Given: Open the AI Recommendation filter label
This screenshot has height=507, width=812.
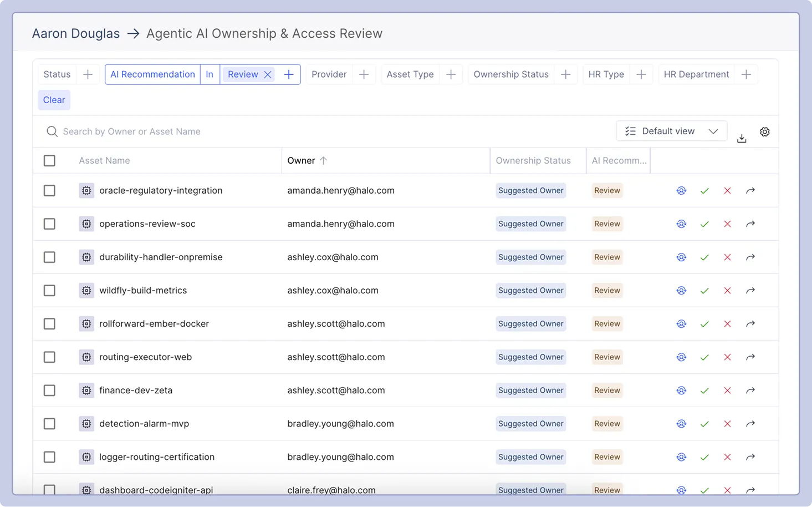Looking at the screenshot, I should 152,74.
